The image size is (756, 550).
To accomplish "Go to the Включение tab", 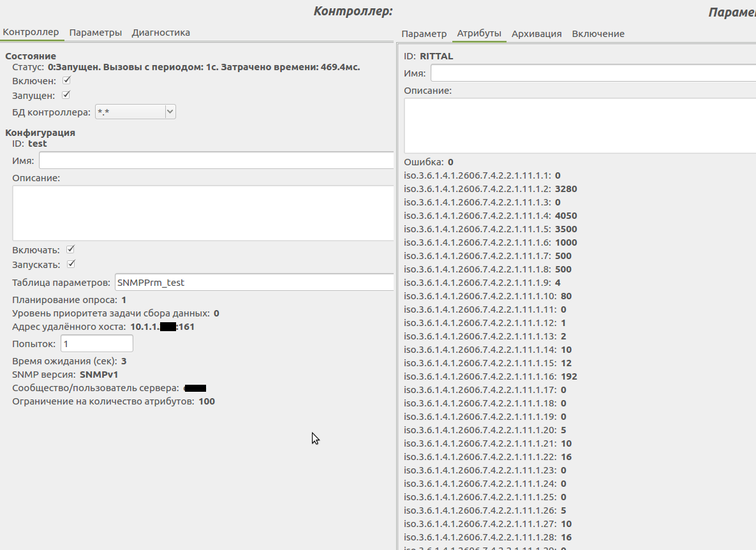I will click(x=598, y=34).
